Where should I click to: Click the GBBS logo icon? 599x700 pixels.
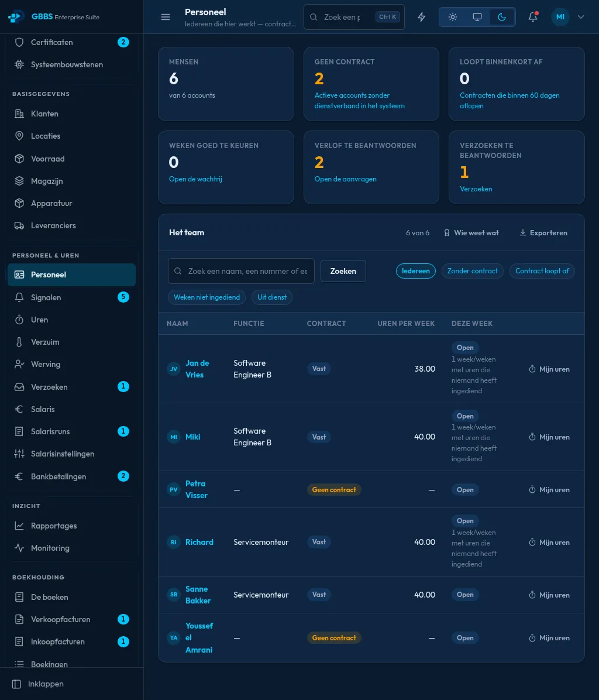[x=16, y=17]
